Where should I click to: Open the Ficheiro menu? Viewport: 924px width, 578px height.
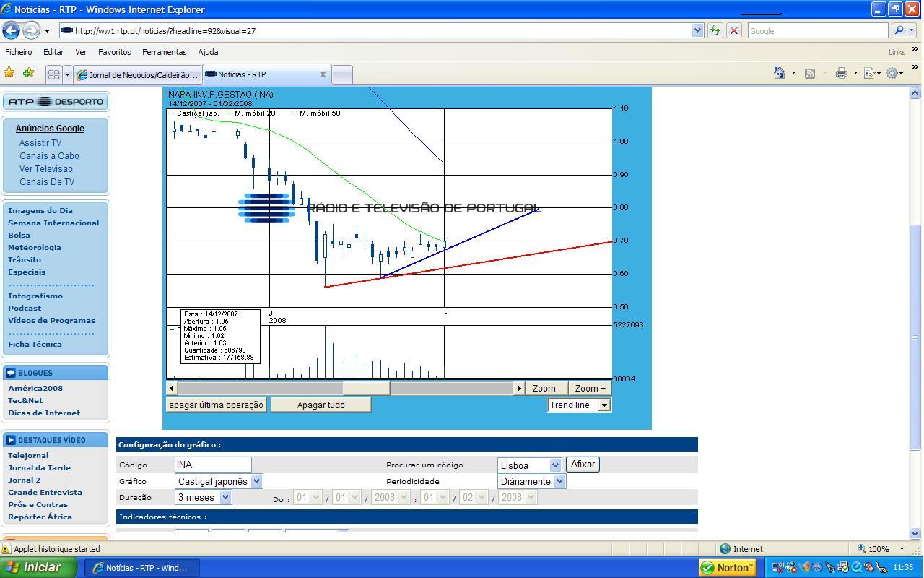[19, 52]
